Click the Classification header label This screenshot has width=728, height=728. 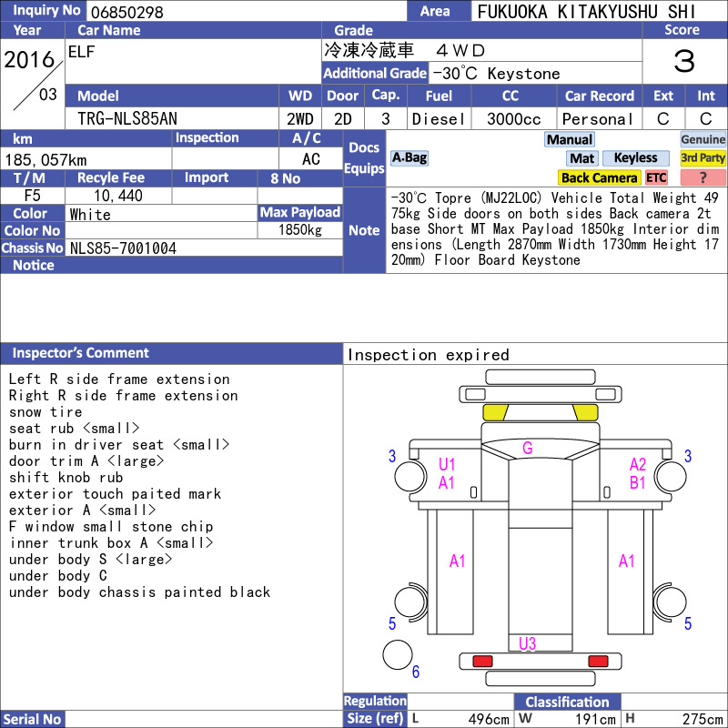click(x=567, y=702)
